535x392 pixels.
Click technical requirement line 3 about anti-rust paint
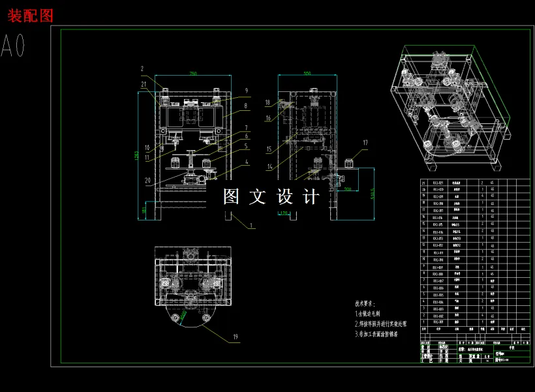(x=376, y=334)
